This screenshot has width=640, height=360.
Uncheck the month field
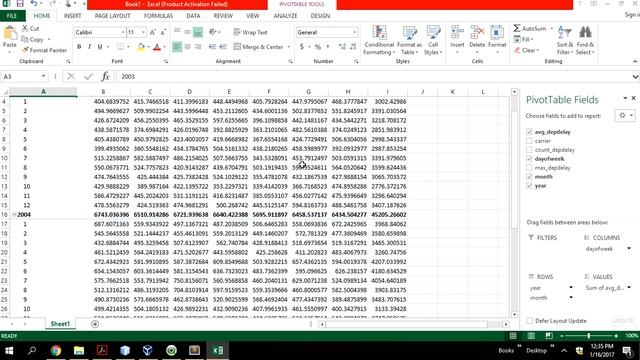click(529, 177)
